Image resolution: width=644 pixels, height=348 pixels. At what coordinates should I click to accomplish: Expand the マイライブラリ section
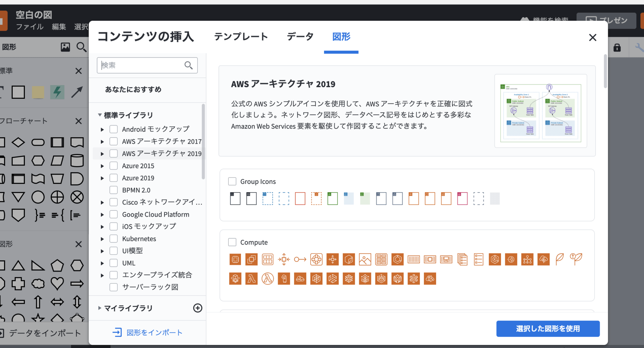(x=100, y=308)
